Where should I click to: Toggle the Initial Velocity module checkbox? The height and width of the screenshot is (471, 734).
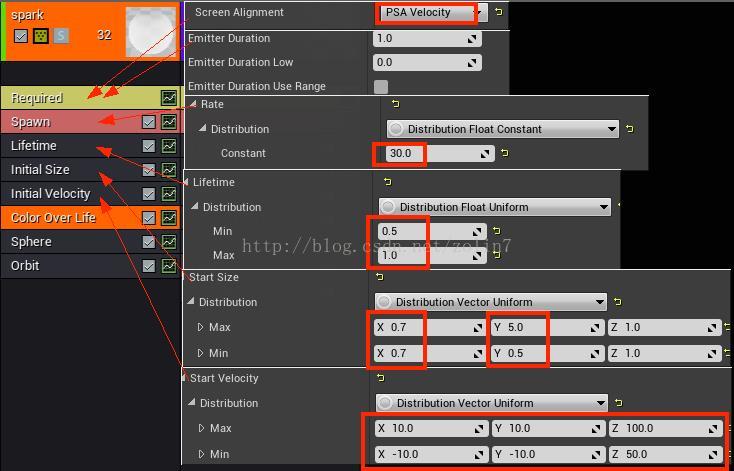pos(149,193)
